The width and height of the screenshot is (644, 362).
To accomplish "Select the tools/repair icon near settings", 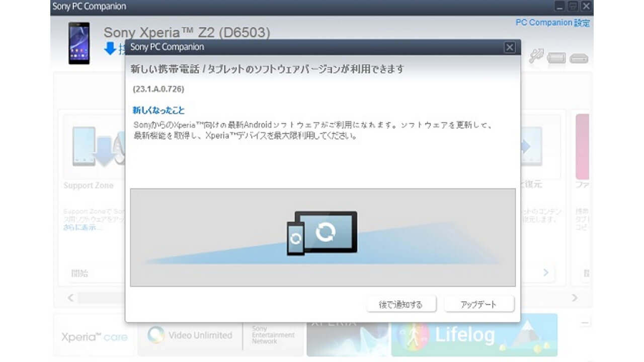I will coord(536,56).
